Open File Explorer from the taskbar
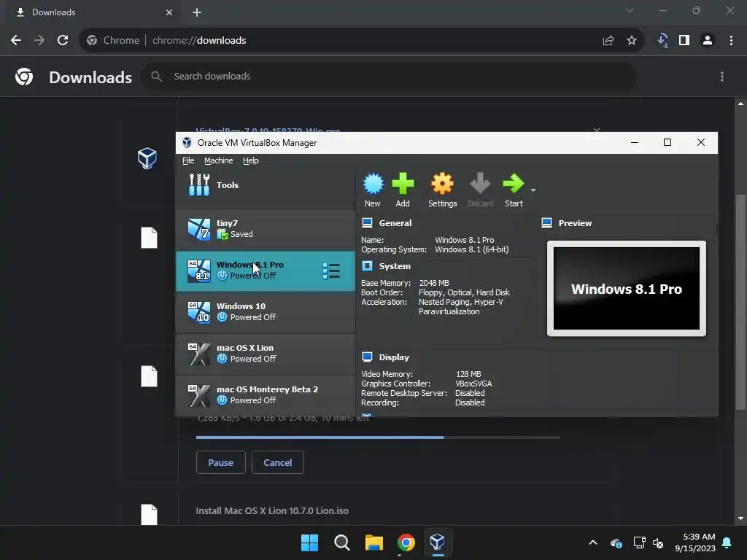 pos(374,542)
